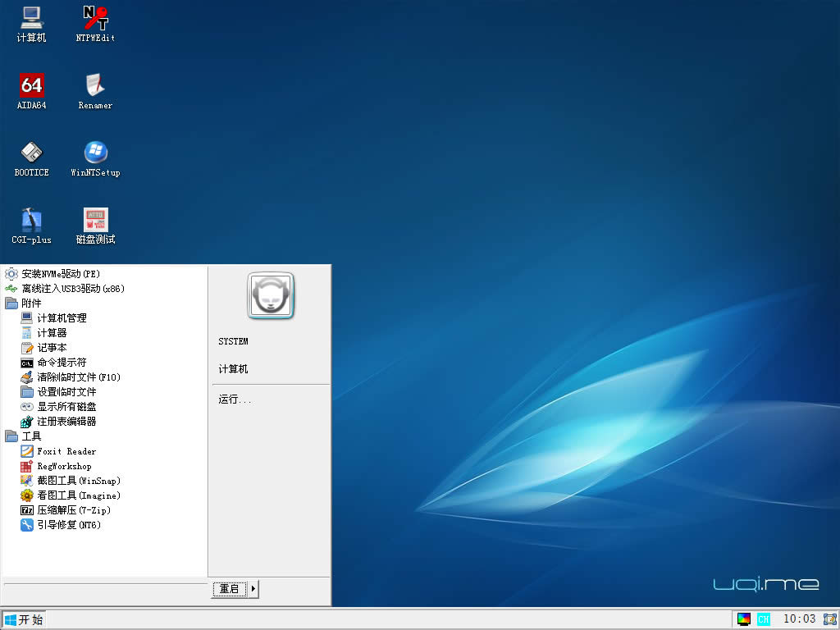Screen dimensions: 840x630
Task: Collapse the 附件 folder in start menu
Action: 31,304
